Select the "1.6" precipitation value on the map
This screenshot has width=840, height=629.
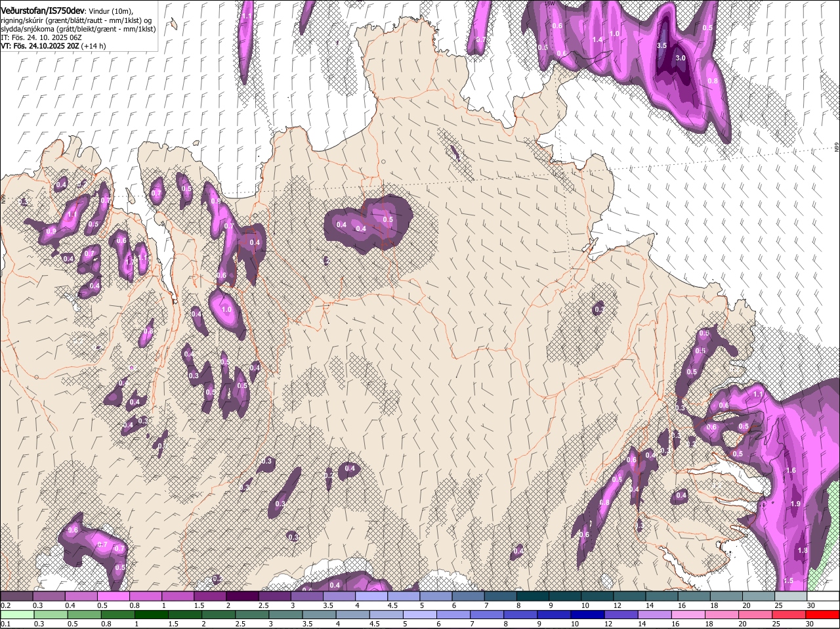tap(791, 470)
